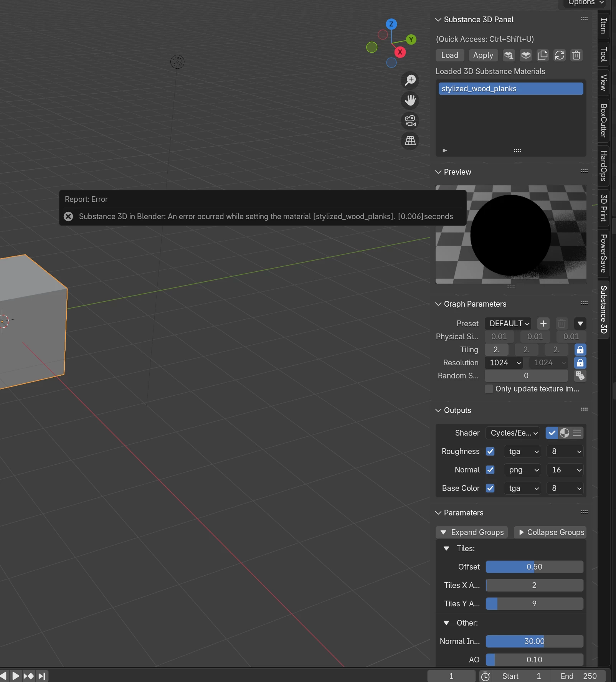Open the Normal bit depth 16 dropdown
Image resolution: width=616 pixels, height=682 pixels.
click(565, 470)
